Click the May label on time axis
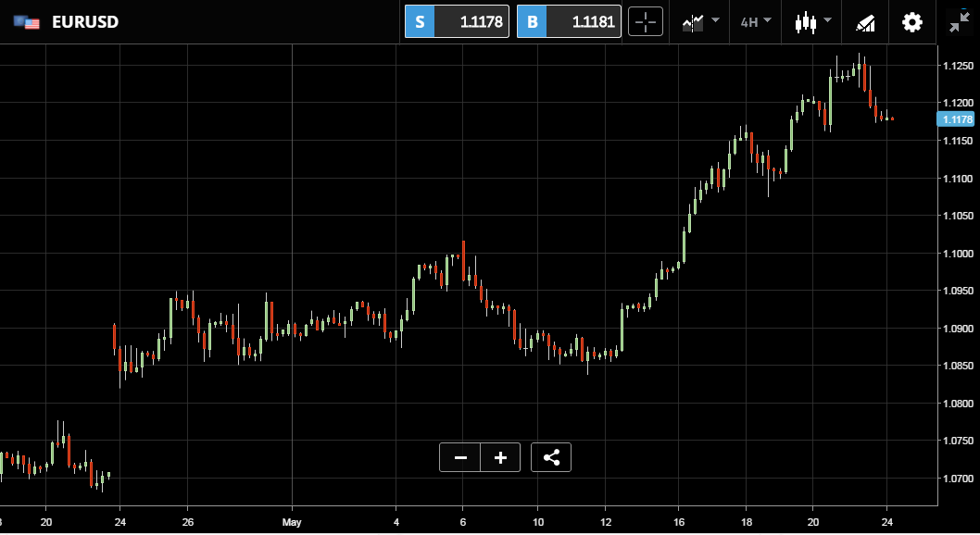The image size is (980, 535). 292,523
